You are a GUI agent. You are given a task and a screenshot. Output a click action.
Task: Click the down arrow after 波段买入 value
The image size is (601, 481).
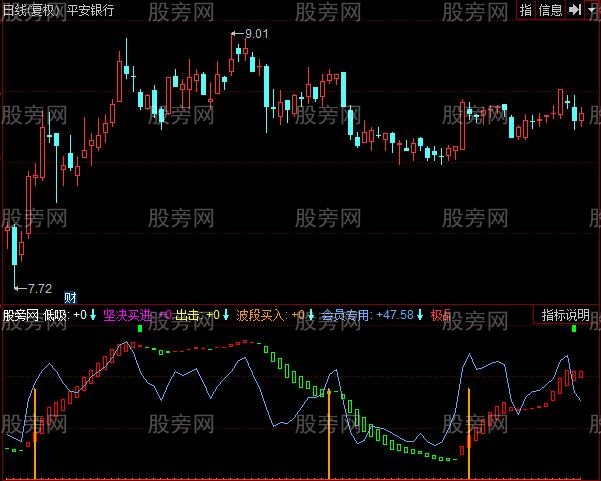coord(310,315)
